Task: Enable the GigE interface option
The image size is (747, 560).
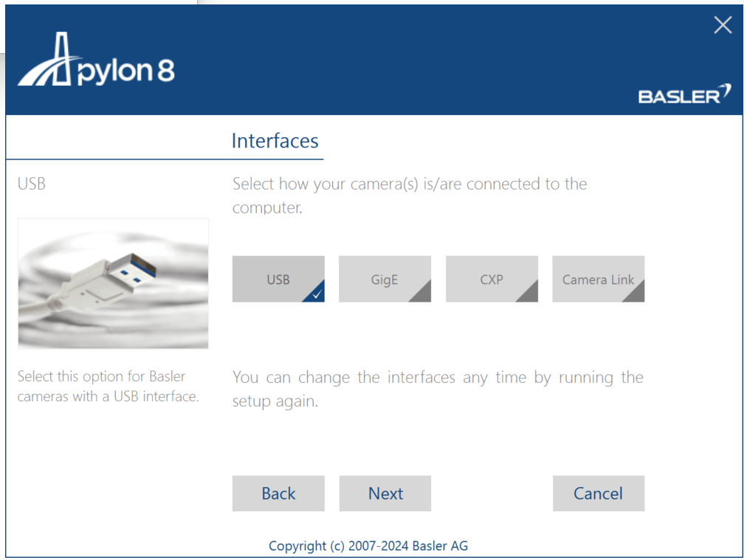Action: click(x=384, y=279)
